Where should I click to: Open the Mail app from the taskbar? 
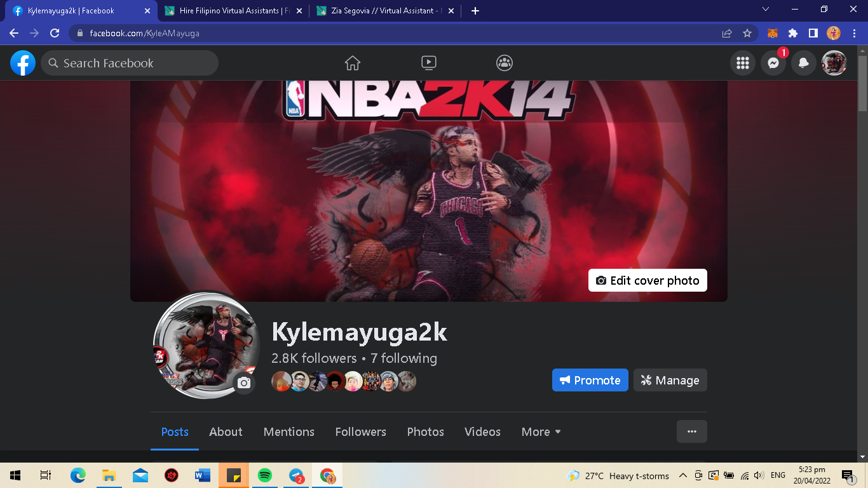140,475
